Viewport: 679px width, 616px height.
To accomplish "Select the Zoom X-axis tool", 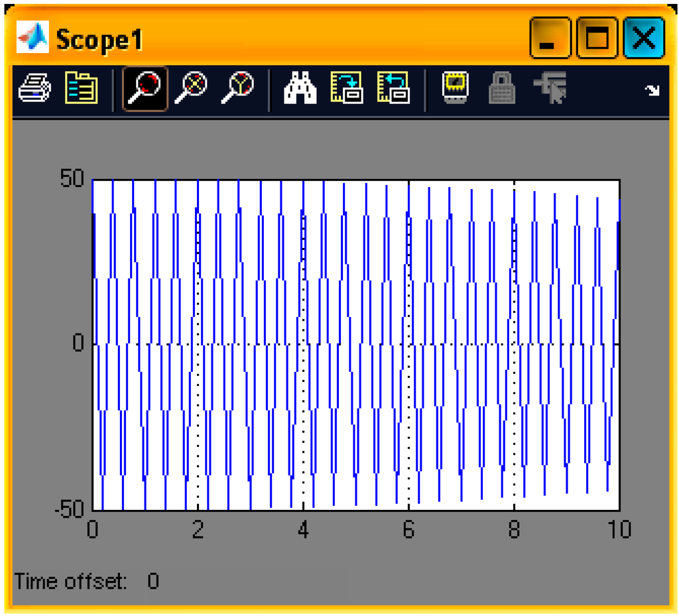I will pyautogui.click(x=190, y=89).
